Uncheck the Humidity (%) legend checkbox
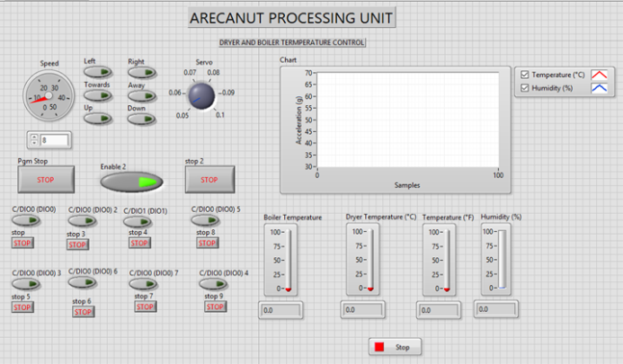 [x=525, y=88]
